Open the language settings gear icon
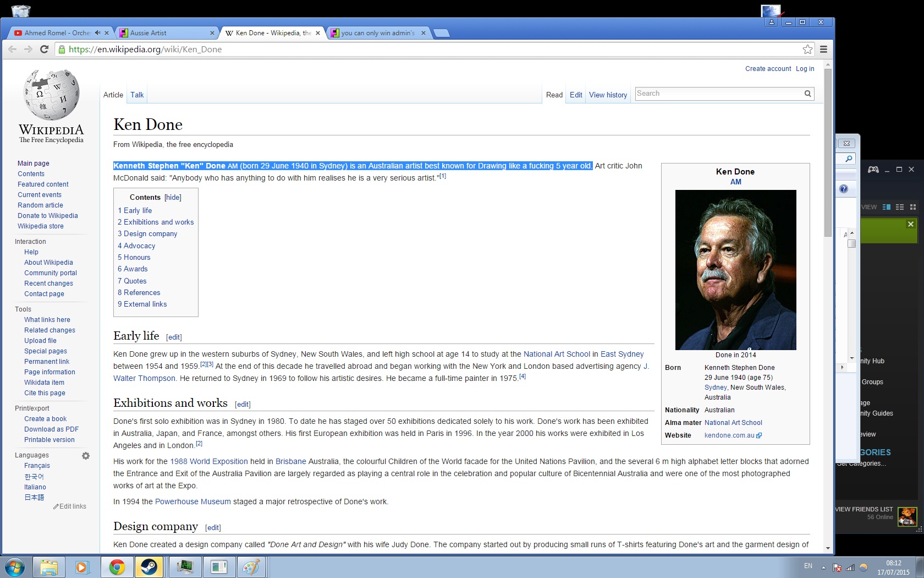This screenshot has width=924, height=578. click(x=86, y=456)
